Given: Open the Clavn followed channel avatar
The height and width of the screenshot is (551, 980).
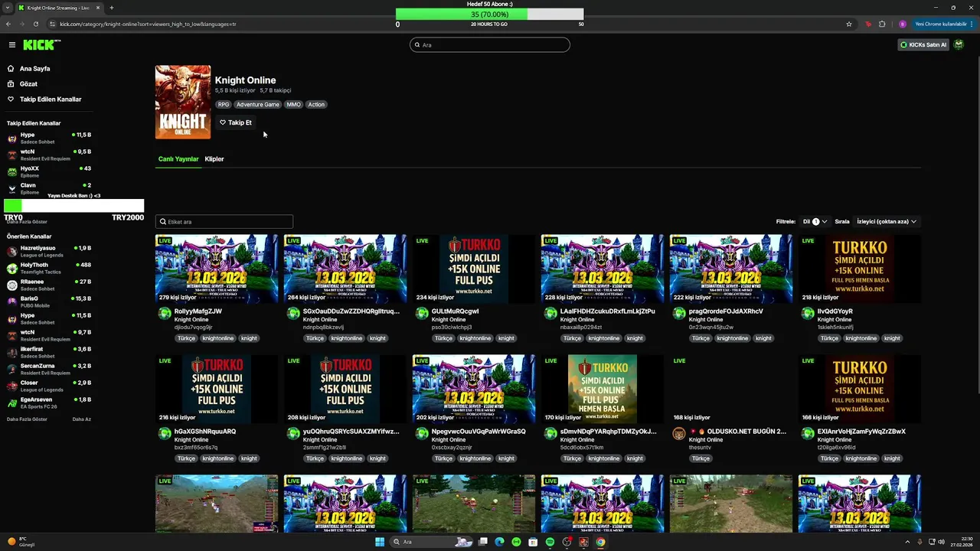Looking at the screenshot, I should point(11,189).
